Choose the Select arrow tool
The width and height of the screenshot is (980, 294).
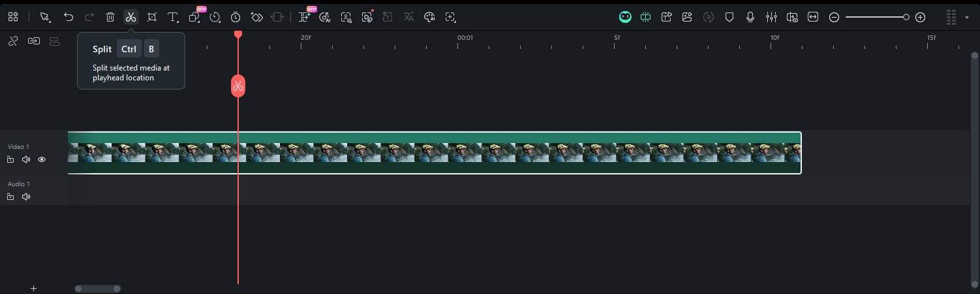(x=44, y=17)
